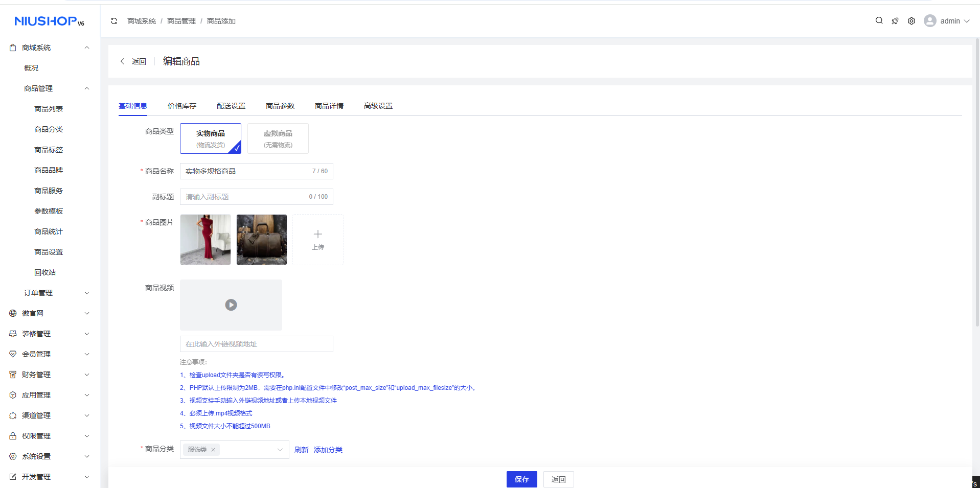This screenshot has width=980, height=488.
Task: Click the 添加分类 link
Action: coord(328,450)
